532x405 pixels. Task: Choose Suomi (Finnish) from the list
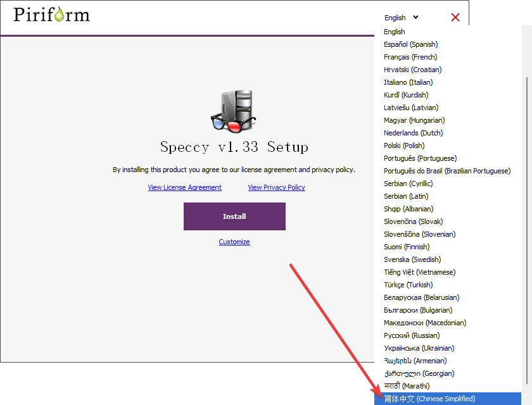pyautogui.click(x=448, y=247)
